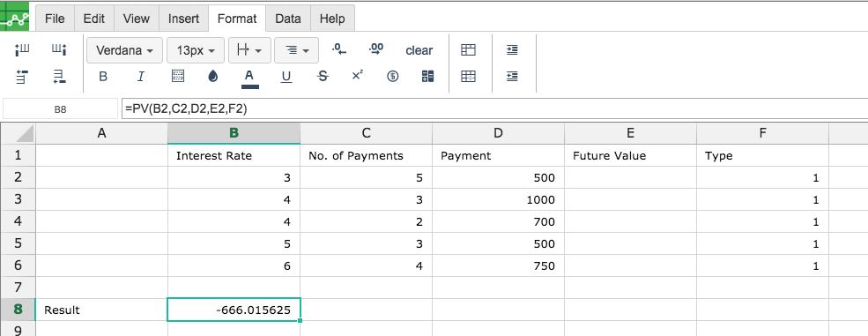
Task: Open the Verdana font dropdown
Action: tap(124, 50)
